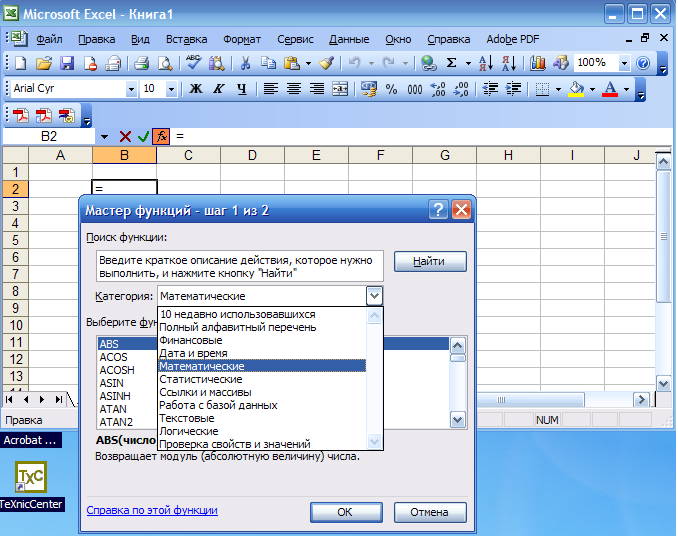Screen dimensions: 678x537
Task: Choose Текстовые category from the list
Action: pyautogui.click(x=262, y=418)
